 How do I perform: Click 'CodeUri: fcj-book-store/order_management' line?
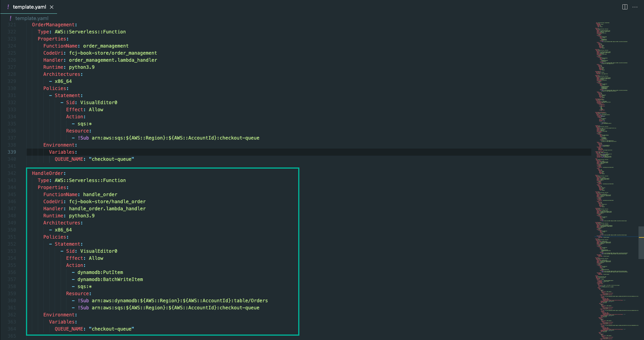coord(100,53)
